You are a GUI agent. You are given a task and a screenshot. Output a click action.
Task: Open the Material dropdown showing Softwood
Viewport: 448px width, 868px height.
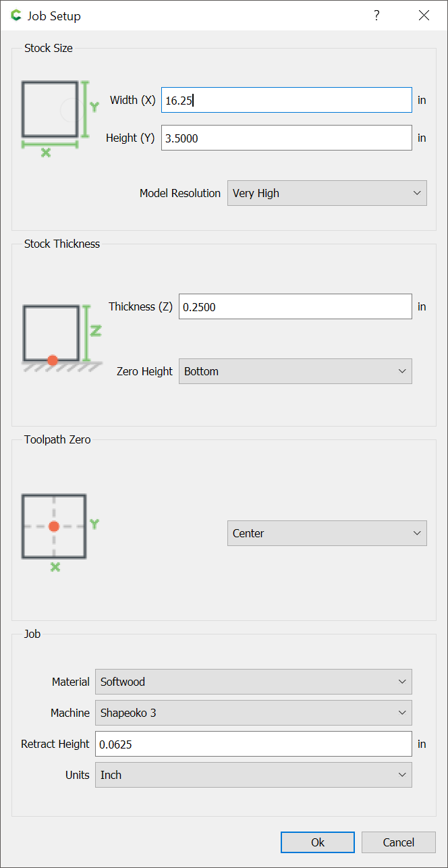[254, 682]
